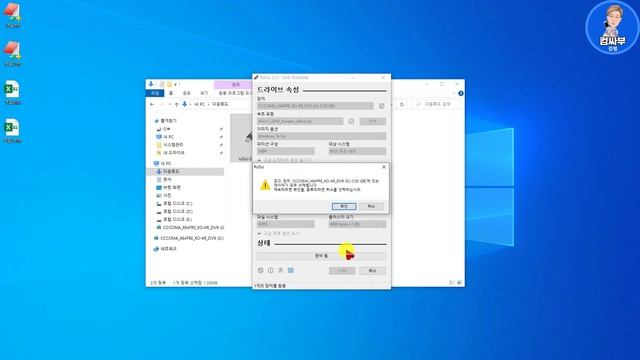Select top-level CCCOMA drive above 네트워크
Viewport: 640px width, 360px height.
pos(189,238)
